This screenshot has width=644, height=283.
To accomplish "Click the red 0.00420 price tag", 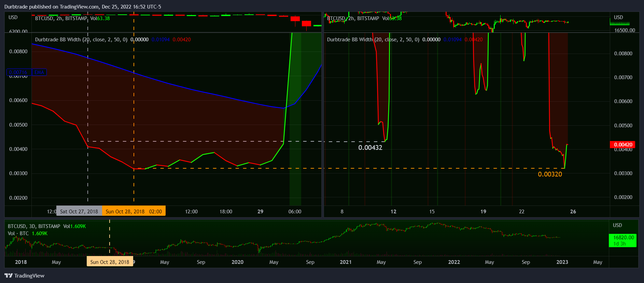I will 622,144.
